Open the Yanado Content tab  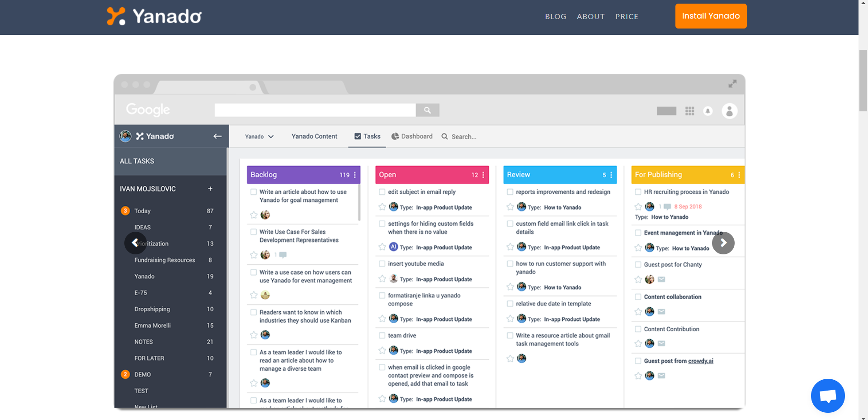pos(314,136)
